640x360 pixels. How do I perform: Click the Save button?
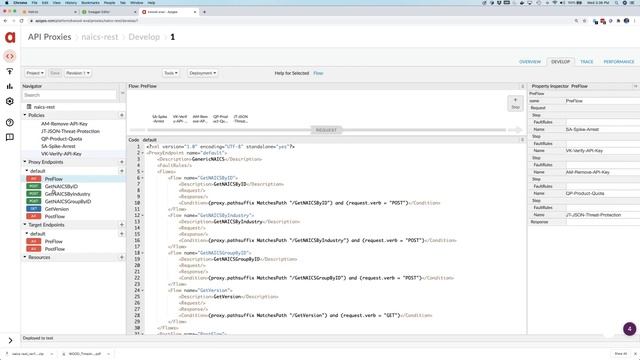(55, 73)
